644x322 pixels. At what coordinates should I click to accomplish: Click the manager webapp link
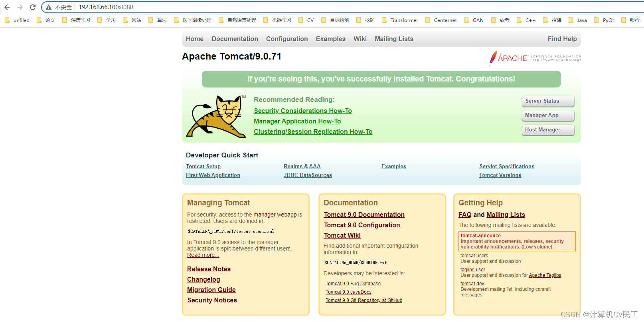(x=275, y=215)
